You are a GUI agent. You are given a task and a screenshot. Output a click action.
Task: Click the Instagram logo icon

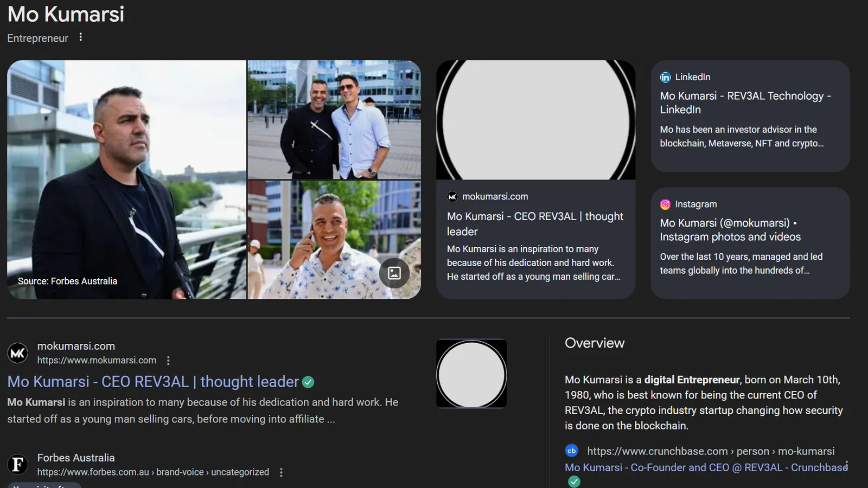click(665, 204)
